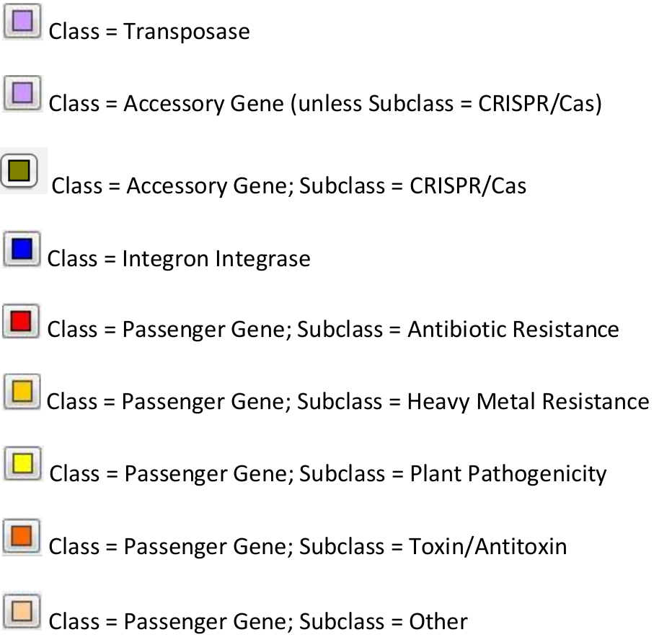Click the olive CRISPR/Cas color swatch
This screenshot has height=640, width=672.
click(23, 171)
